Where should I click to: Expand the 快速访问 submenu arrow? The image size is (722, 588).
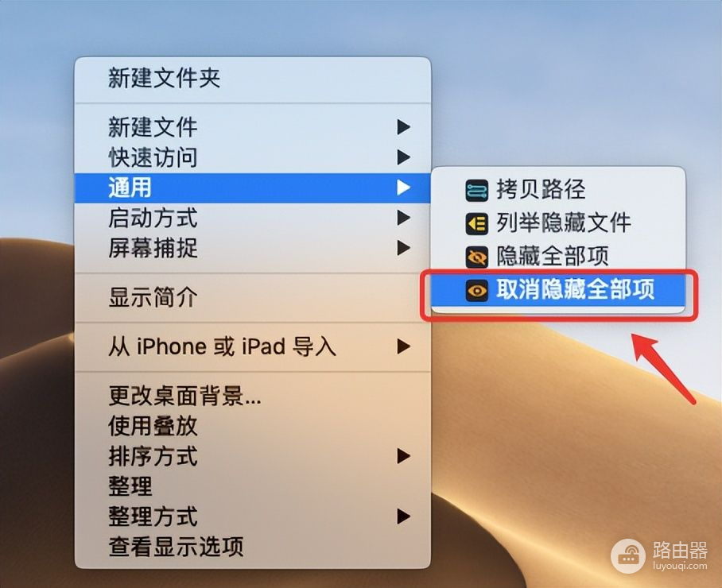(403, 157)
